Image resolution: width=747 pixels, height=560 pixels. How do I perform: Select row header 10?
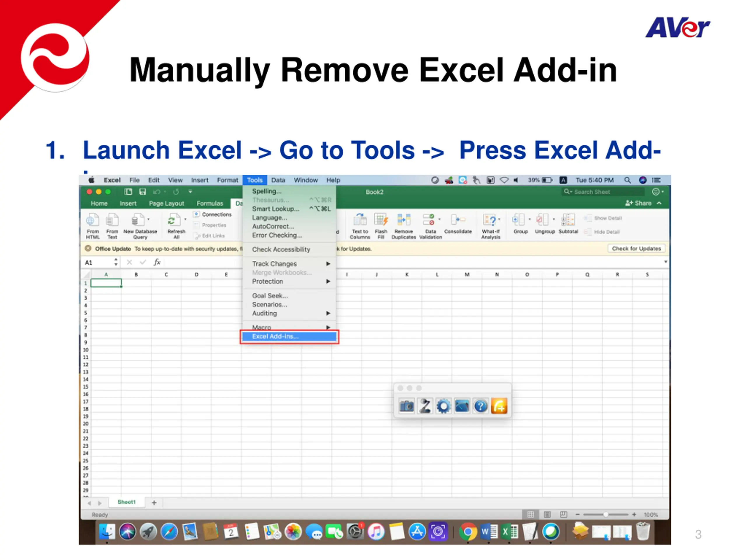(x=85, y=350)
